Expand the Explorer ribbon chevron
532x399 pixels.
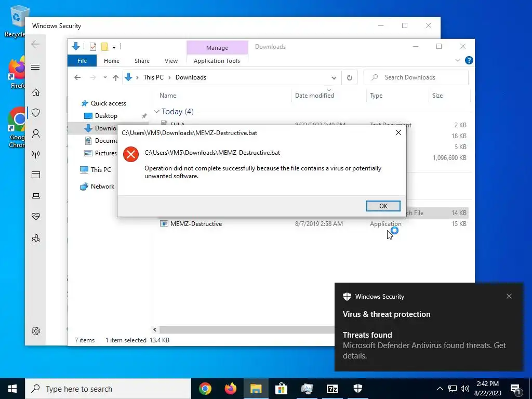pyautogui.click(x=457, y=60)
